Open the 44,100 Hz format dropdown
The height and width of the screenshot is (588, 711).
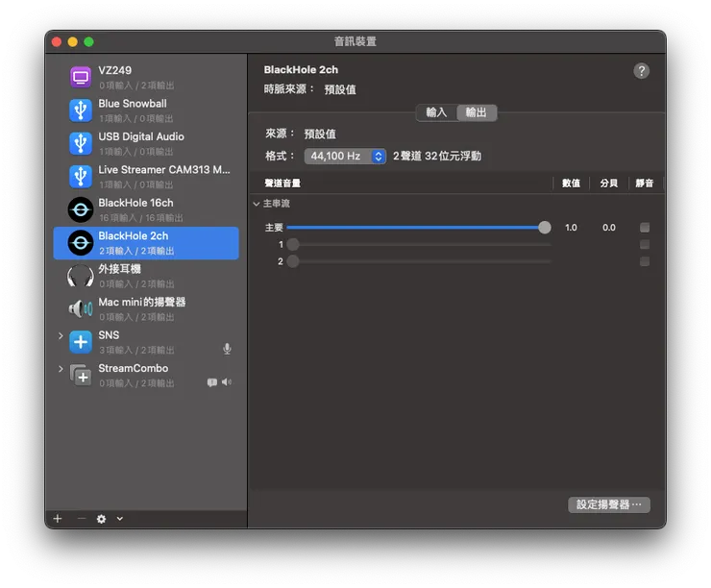pyautogui.click(x=345, y=156)
